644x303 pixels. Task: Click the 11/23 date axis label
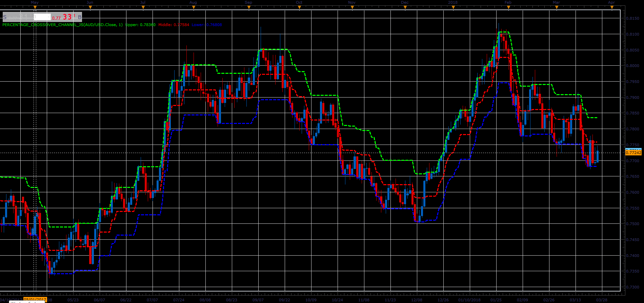tap(390, 300)
